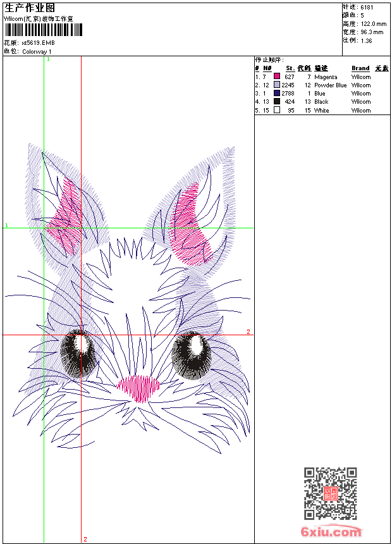Viewport: 392px width, 544px height.
Task: Click Wilcom brand in the Powder Blue row
Action: pos(361,85)
